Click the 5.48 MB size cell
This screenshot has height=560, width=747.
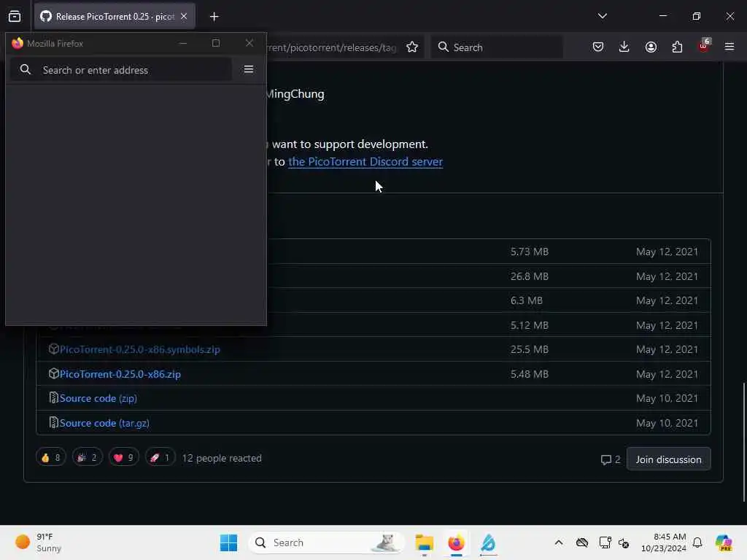(x=530, y=374)
